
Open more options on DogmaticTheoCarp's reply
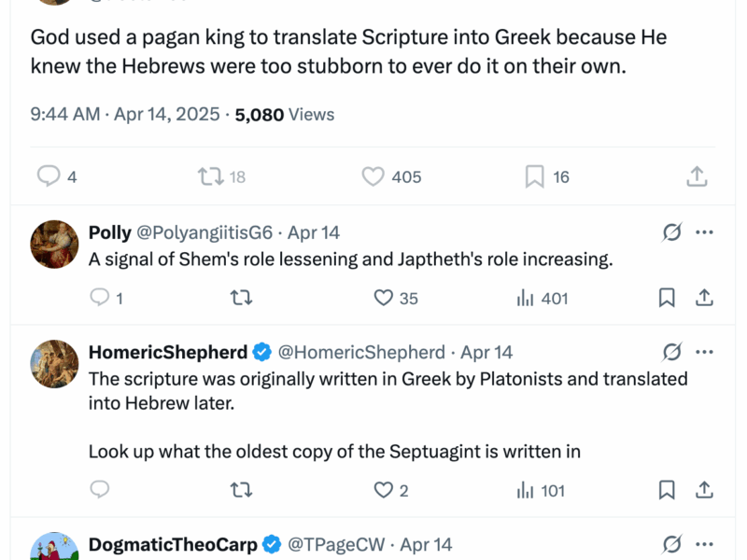[x=705, y=544]
